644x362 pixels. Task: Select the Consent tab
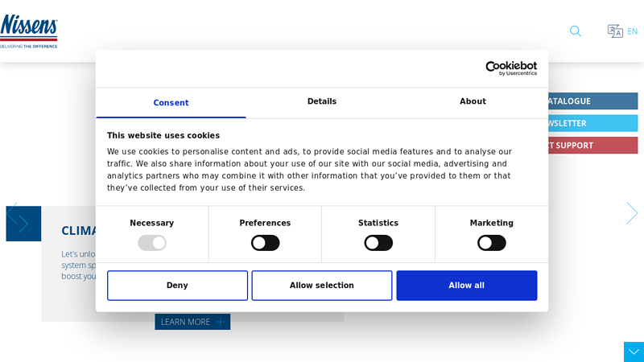171,103
